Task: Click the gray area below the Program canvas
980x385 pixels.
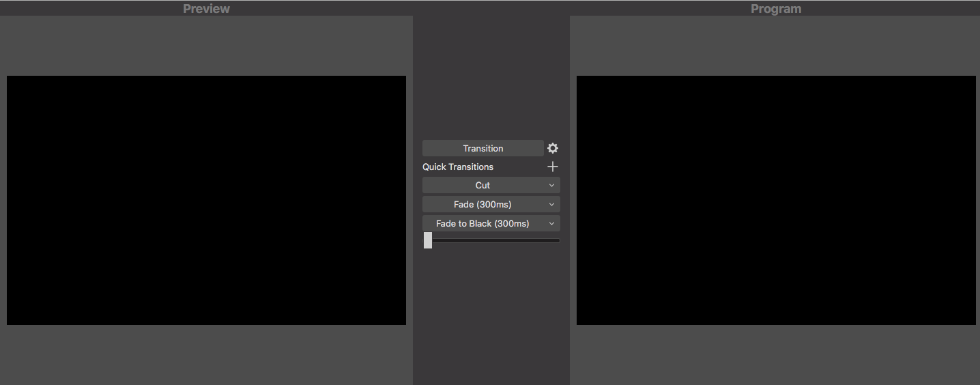Action: point(776,355)
